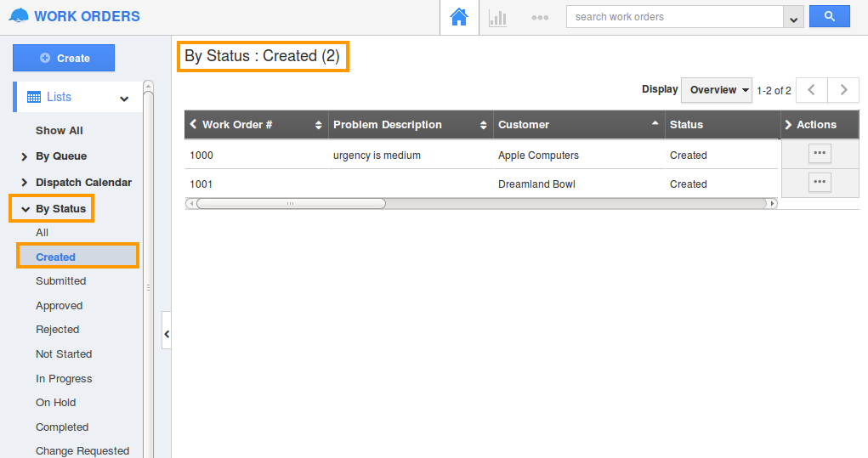Click the Dreamland Bowl customer cell
This screenshot has height=458, width=868.
537,184
